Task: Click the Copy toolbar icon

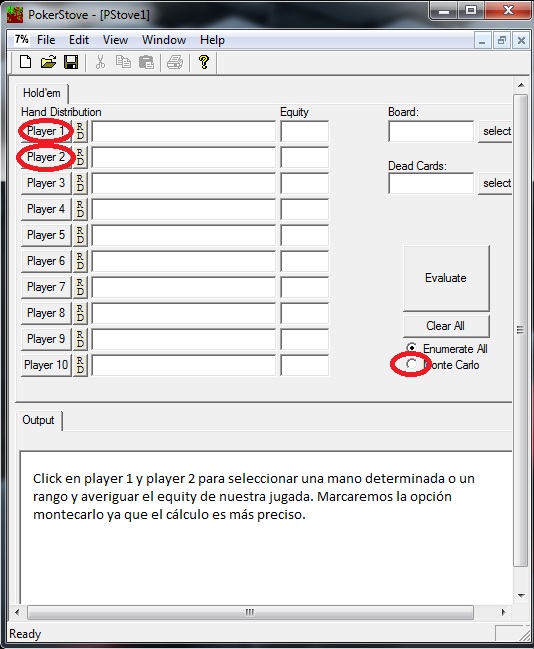Action: pos(123,62)
